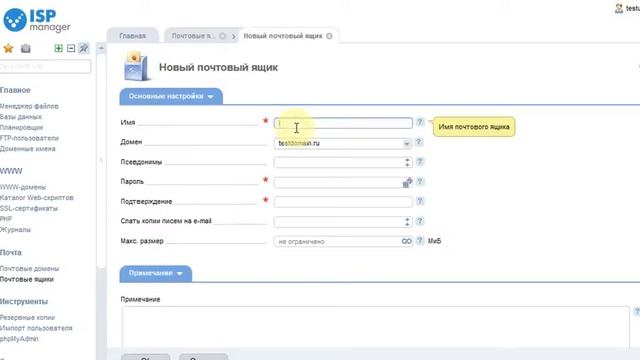Open Резервные копии in sidebar
Viewport: 640px width, 360px height.
pyautogui.click(x=27, y=317)
